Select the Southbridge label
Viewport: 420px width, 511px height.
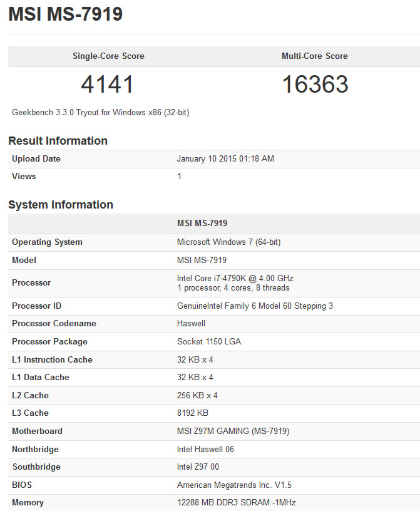tap(36, 467)
